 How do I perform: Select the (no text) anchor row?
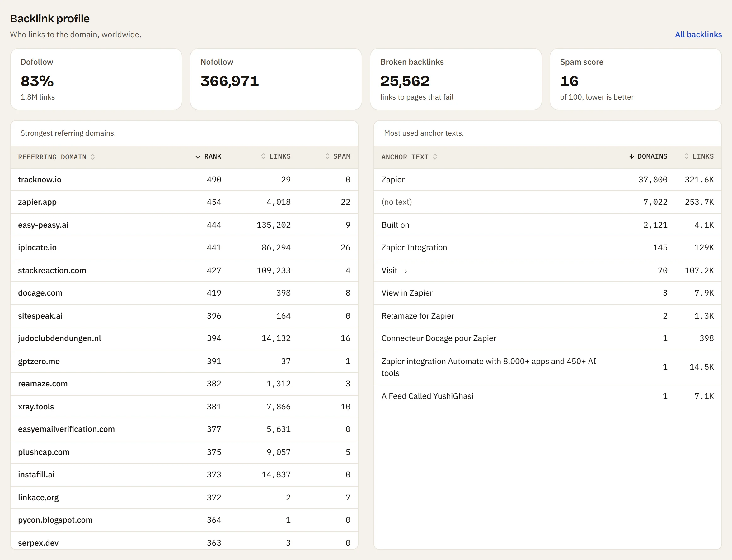pos(547,202)
